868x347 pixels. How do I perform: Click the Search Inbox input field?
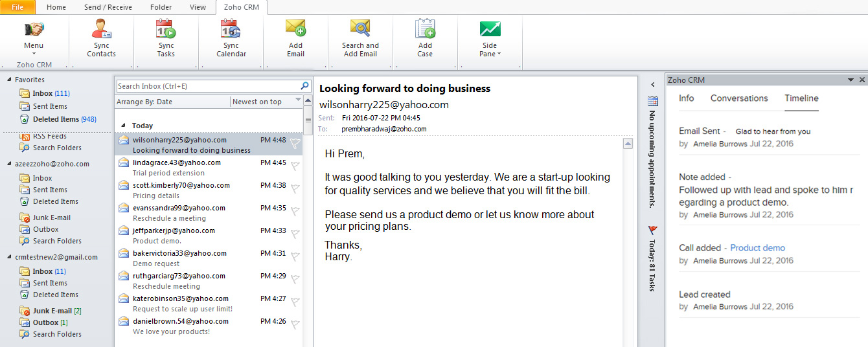click(207, 86)
